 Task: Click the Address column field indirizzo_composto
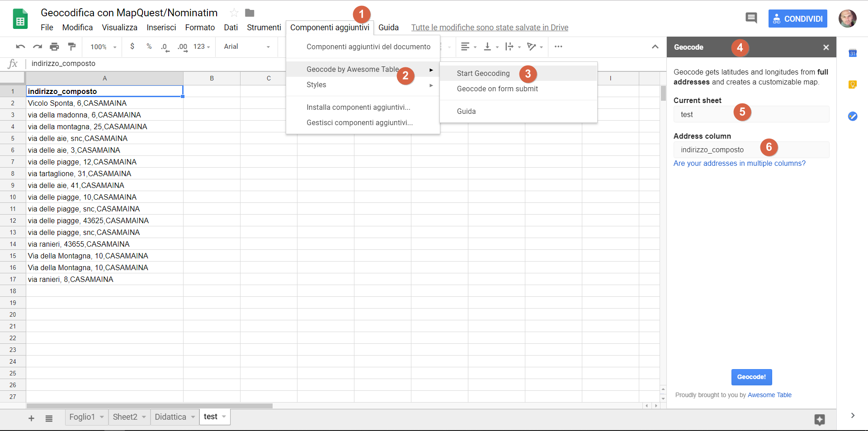(750, 150)
